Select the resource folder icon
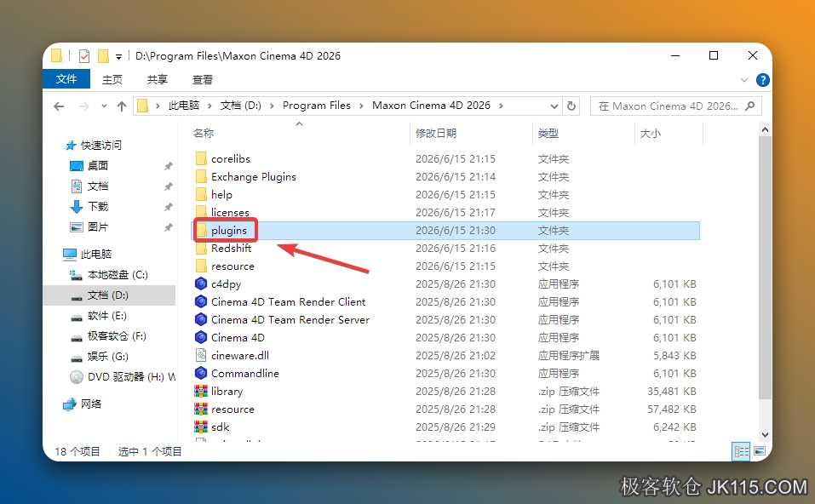815x504 pixels. pos(201,266)
